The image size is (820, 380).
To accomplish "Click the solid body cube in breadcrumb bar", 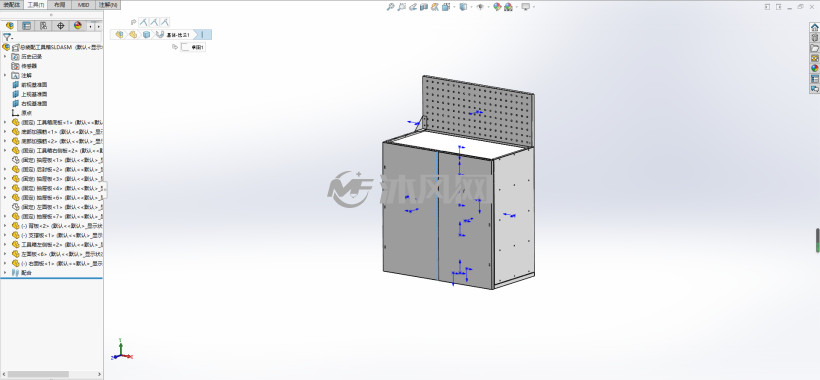I will [146, 34].
